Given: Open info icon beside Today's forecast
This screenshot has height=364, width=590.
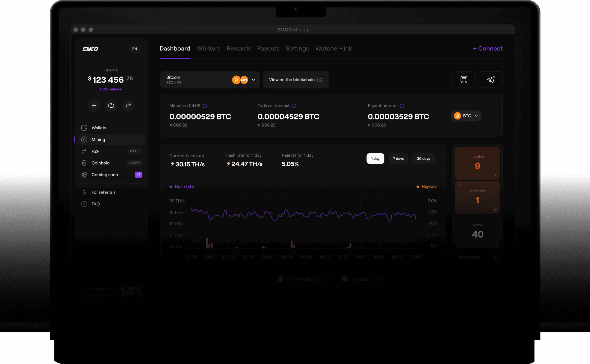Looking at the screenshot, I should click(294, 106).
